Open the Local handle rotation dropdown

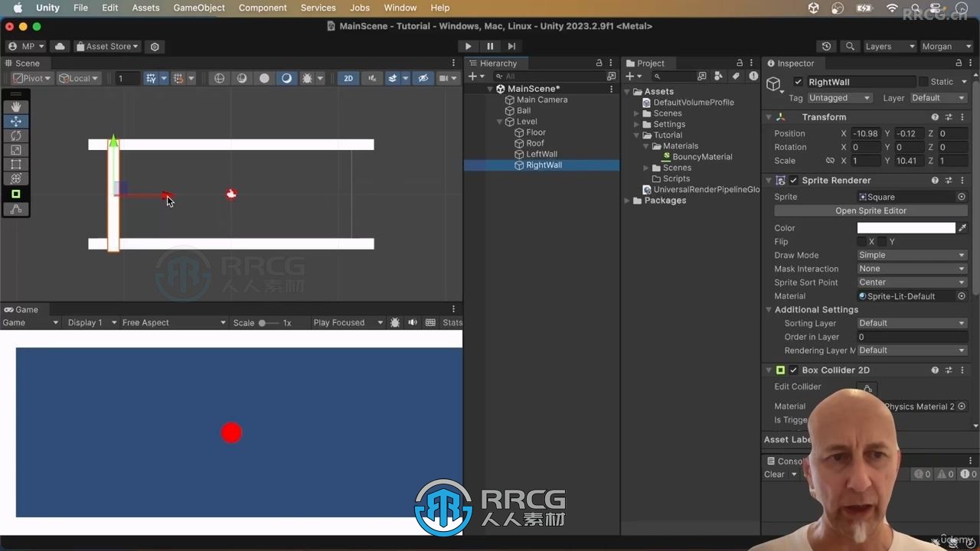(80, 78)
